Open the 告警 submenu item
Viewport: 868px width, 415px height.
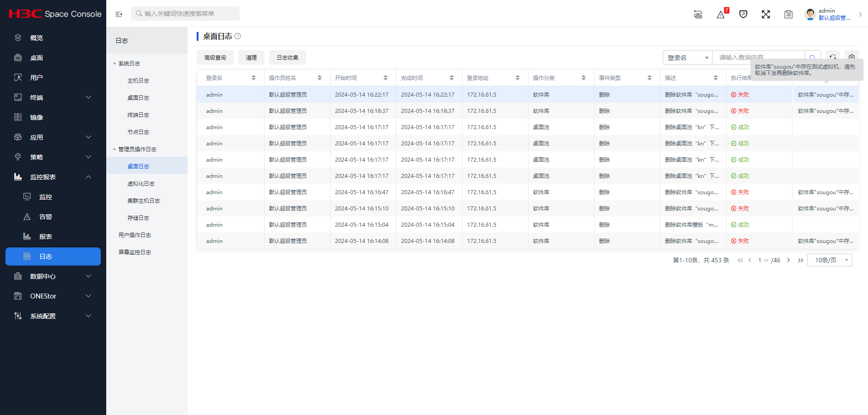tap(53, 217)
